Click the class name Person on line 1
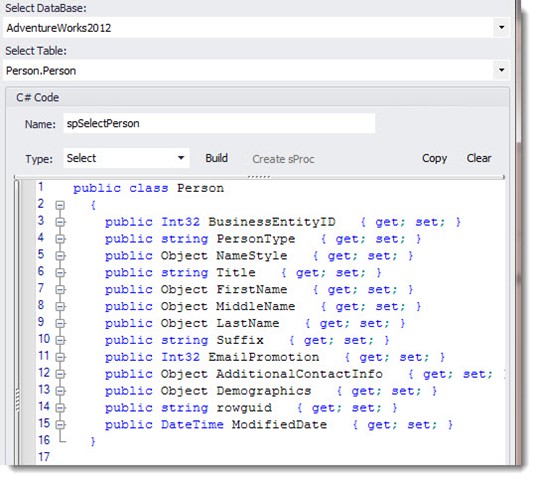536x480 pixels. tap(200, 188)
